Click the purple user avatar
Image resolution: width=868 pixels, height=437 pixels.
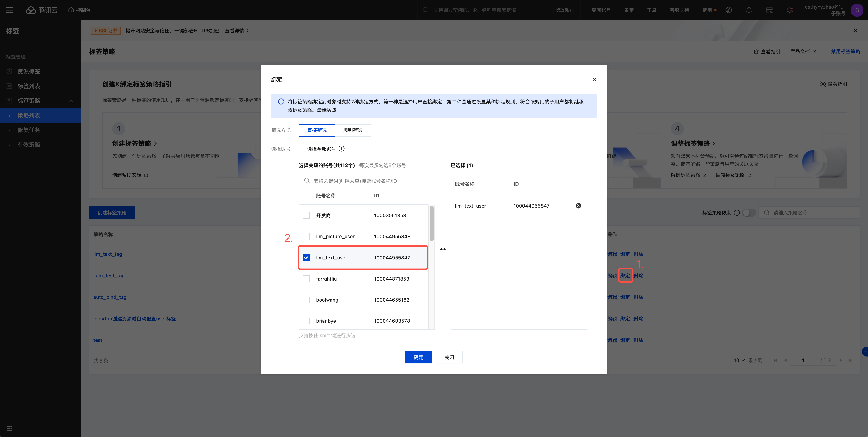pyautogui.click(x=856, y=10)
